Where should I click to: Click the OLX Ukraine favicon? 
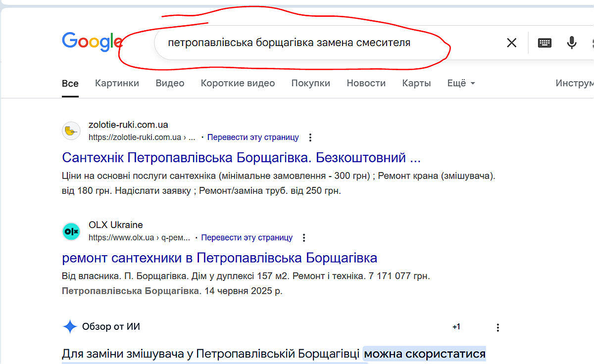(71, 231)
